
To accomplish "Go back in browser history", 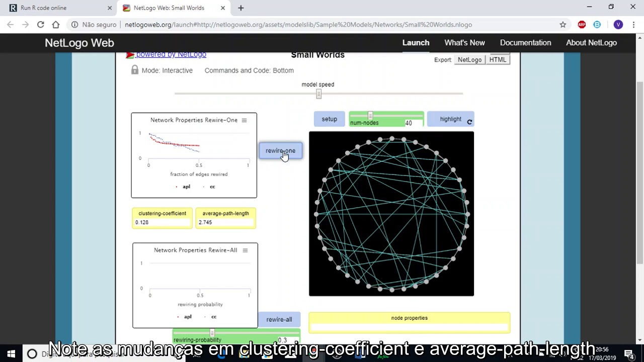I will click(11, 25).
